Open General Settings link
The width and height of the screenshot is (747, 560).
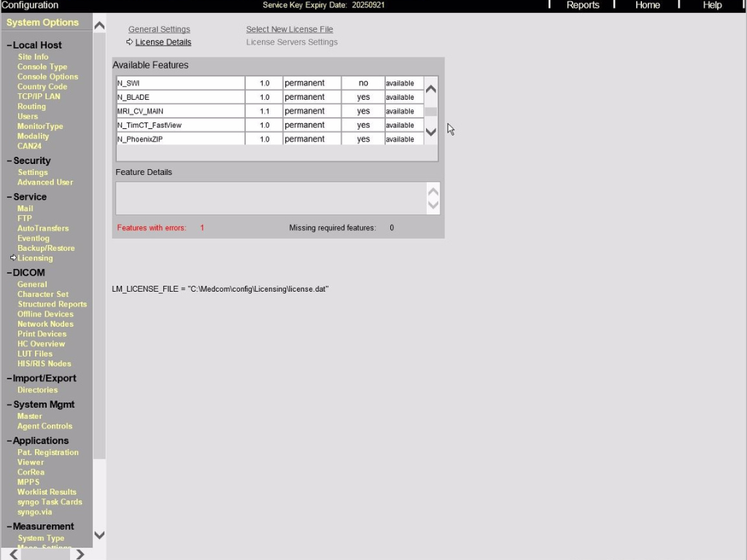click(x=159, y=29)
